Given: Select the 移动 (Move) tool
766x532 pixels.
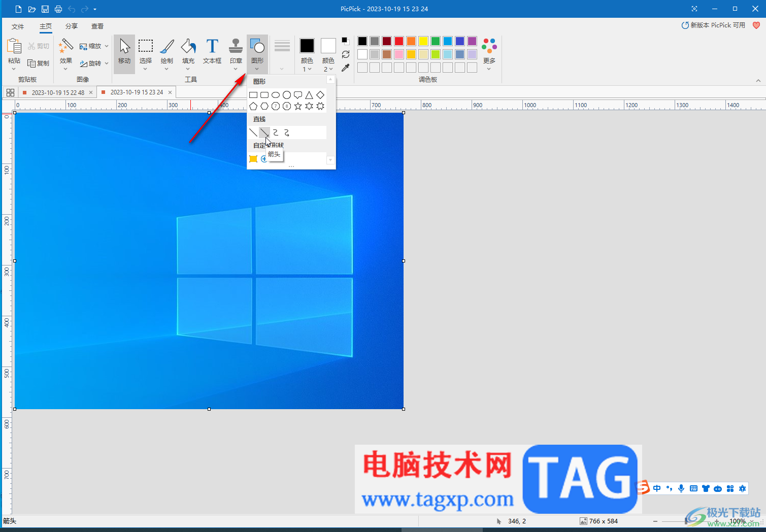Looking at the screenshot, I should tap(124, 54).
